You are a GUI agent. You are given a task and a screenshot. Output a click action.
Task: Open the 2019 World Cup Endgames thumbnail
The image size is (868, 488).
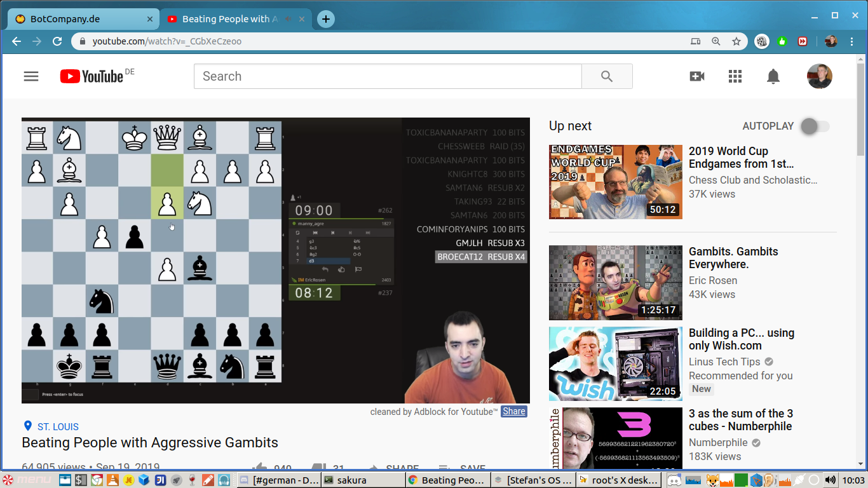(x=615, y=182)
